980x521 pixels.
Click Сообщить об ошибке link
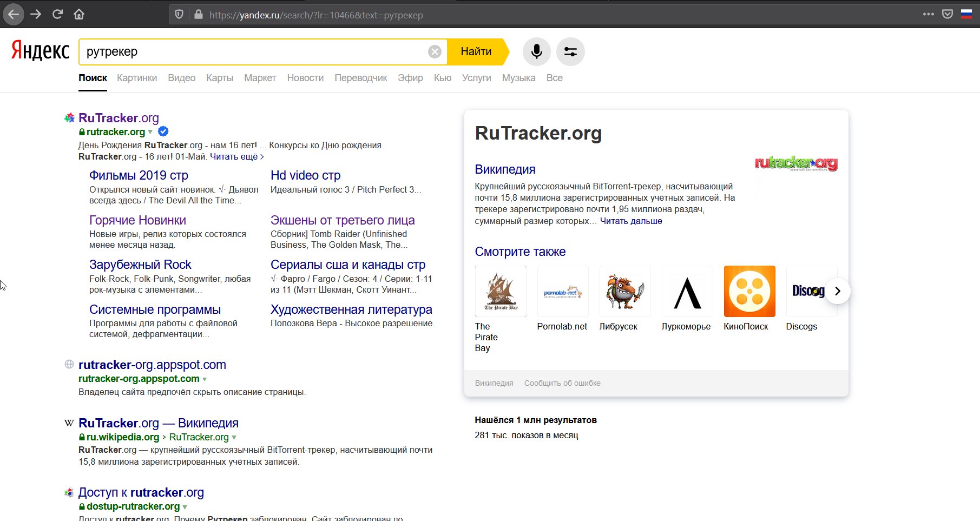[562, 383]
